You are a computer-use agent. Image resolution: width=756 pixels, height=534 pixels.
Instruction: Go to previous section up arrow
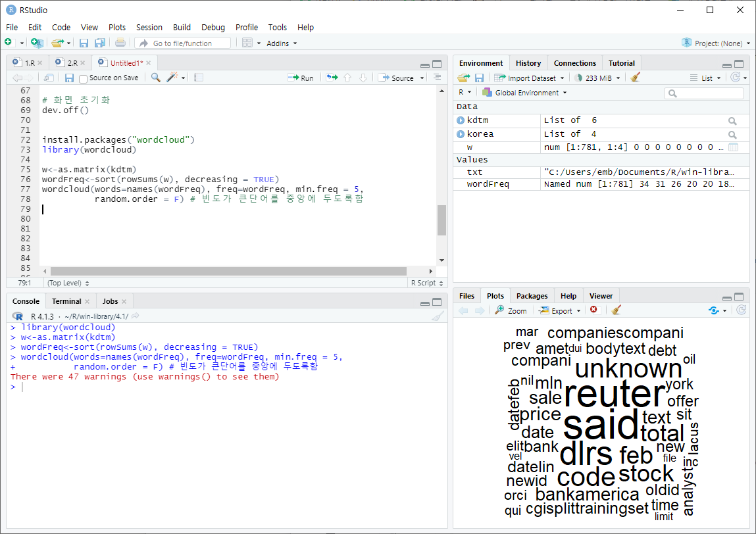[347, 78]
